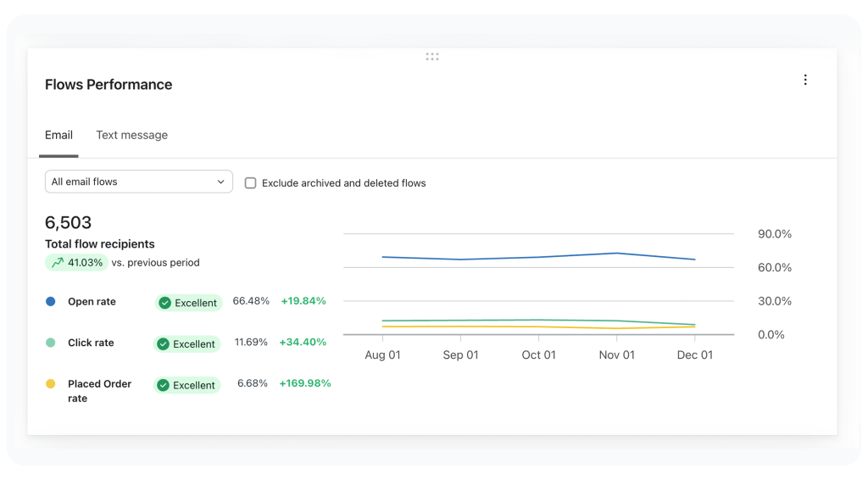Click the 41.03% change badge

point(76,262)
